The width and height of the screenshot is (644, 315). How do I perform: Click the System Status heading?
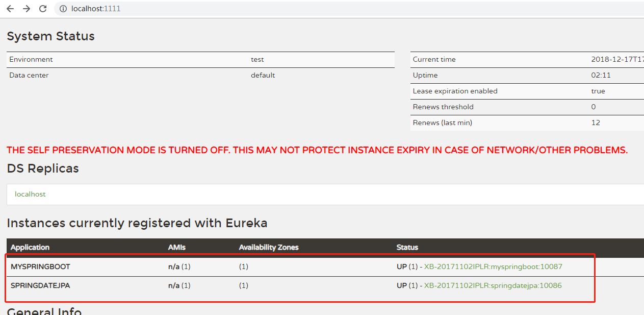pos(50,36)
